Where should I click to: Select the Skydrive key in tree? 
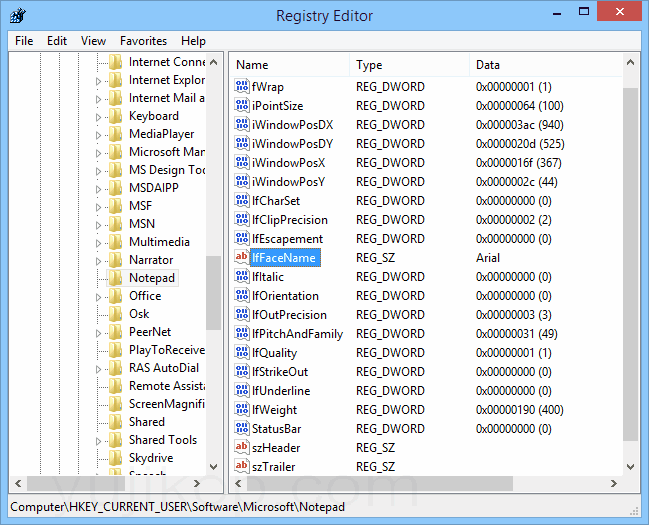click(x=151, y=458)
